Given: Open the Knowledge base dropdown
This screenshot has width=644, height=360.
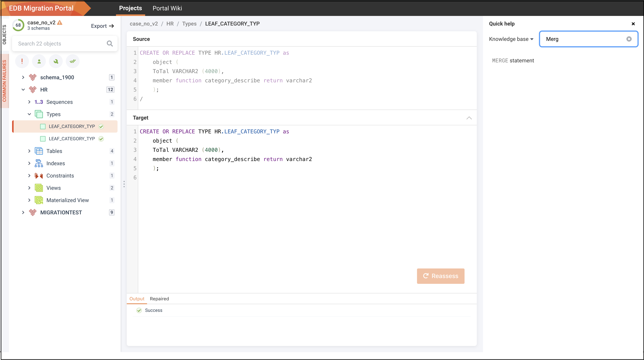Looking at the screenshot, I should (511, 39).
